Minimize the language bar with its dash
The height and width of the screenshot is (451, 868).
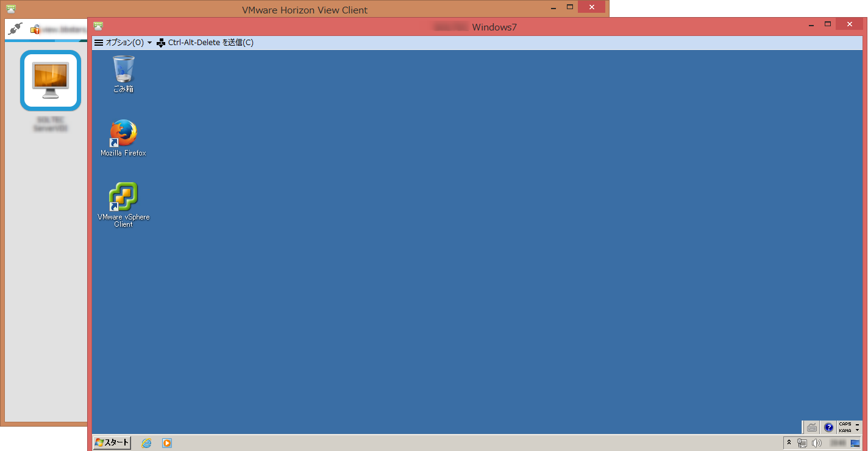(857, 424)
